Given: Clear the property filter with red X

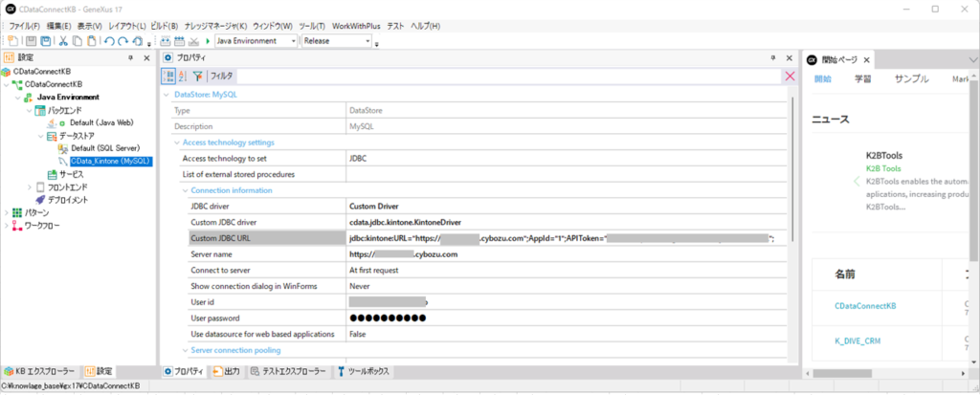Looking at the screenshot, I should (x=790, y=77).
